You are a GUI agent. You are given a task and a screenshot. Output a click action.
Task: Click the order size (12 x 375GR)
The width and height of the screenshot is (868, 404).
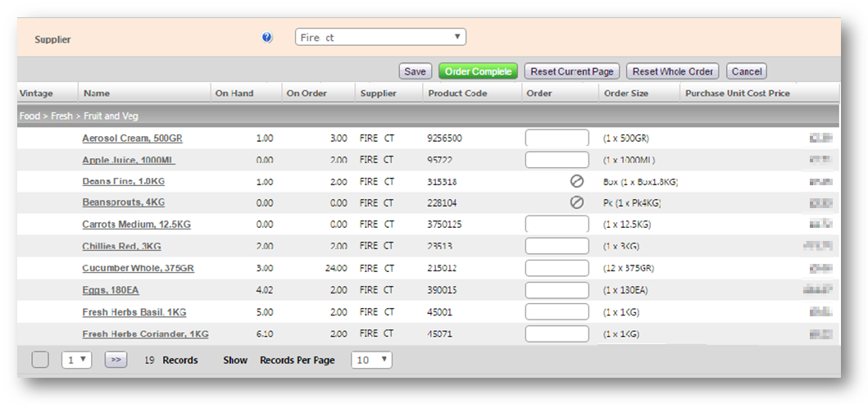tap(629, 269)
